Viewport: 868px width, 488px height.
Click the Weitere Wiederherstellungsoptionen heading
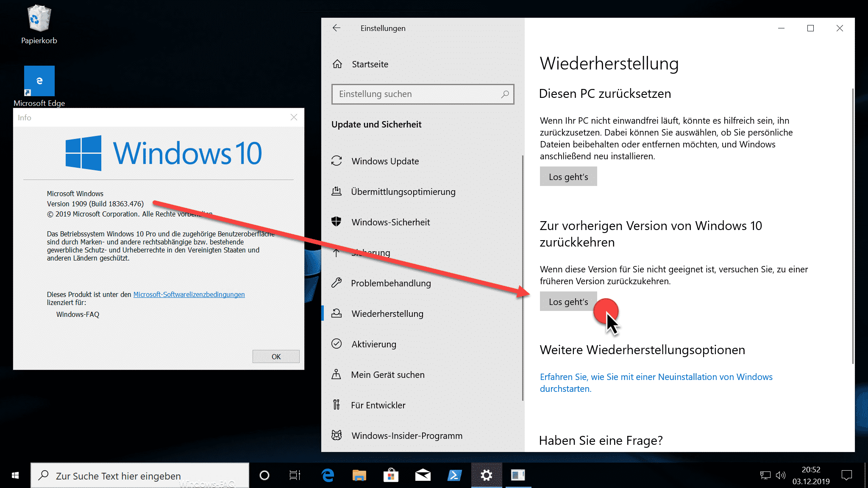(642, 350)
